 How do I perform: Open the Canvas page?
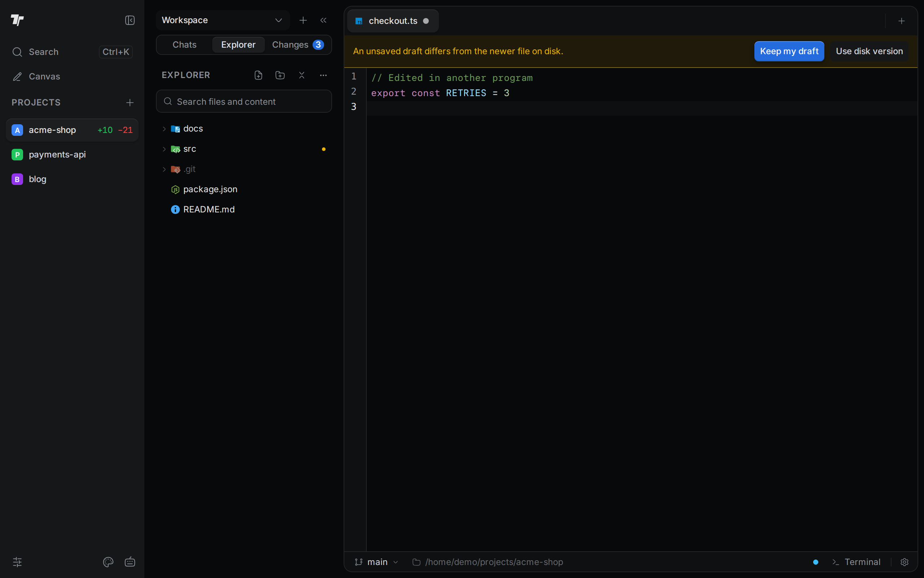tap(72, 77)
